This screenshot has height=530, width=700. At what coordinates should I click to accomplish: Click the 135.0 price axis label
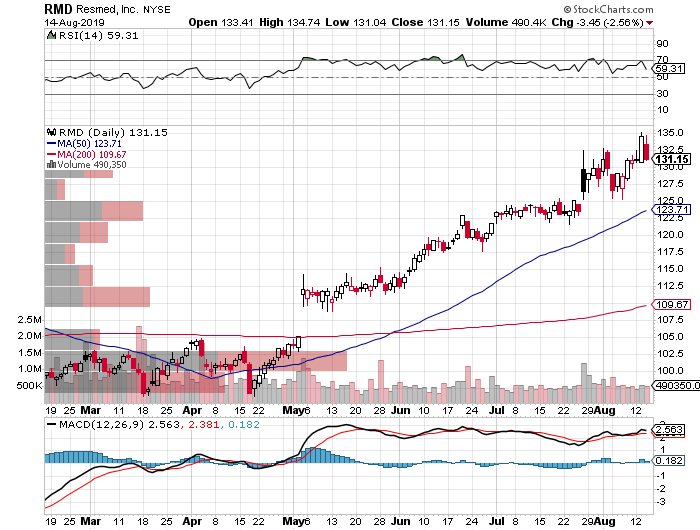coord(670,133)
